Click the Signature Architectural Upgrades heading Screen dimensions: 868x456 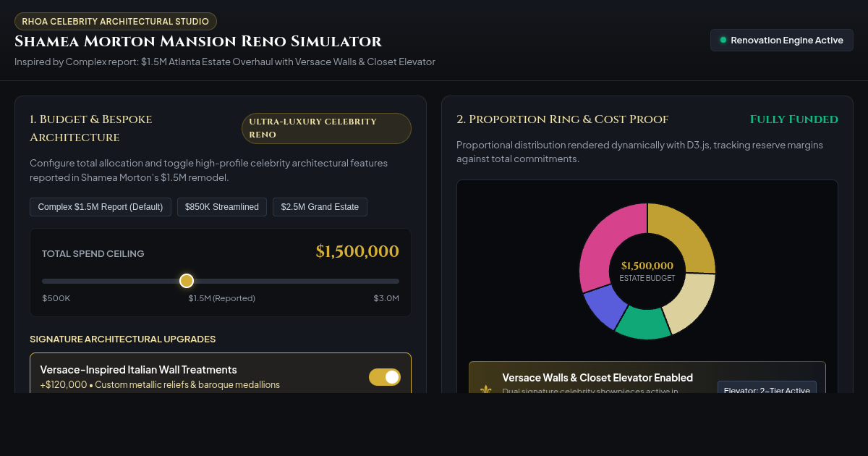coord(123,339)
